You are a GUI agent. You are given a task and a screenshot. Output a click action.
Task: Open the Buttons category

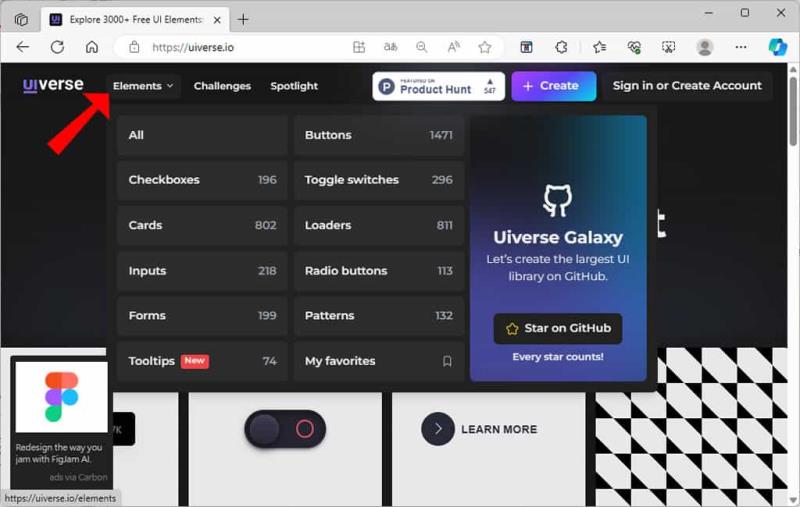379,135
